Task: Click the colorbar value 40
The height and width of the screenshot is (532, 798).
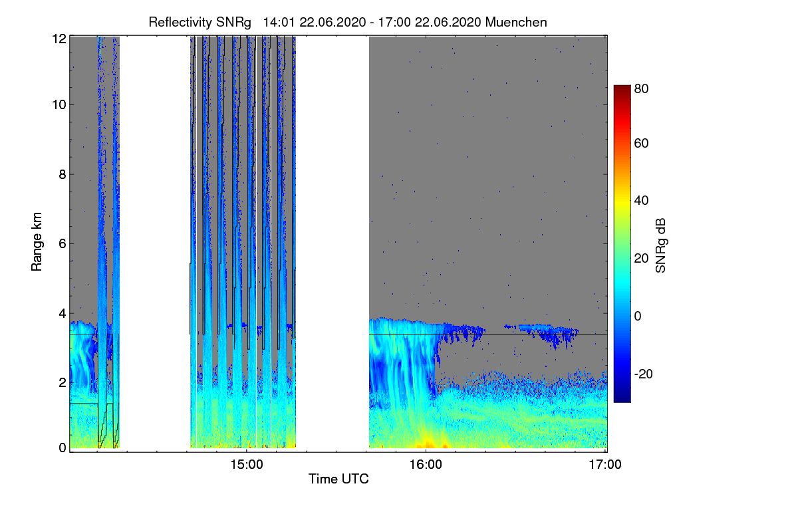Action: tap(642, 201)
